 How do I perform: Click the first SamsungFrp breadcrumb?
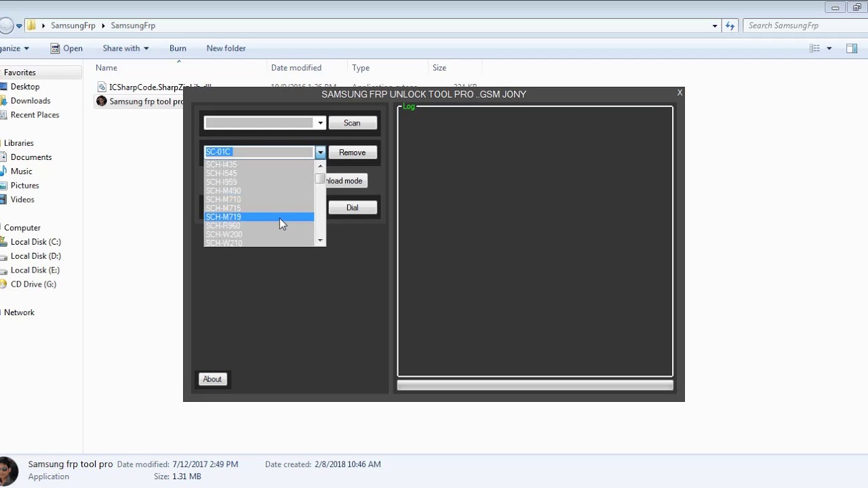tap(73, 25)
